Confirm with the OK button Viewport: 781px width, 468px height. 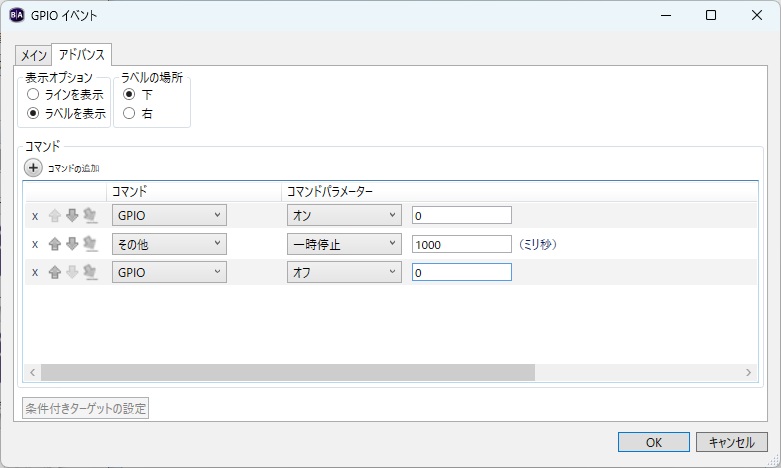[653, 442]
